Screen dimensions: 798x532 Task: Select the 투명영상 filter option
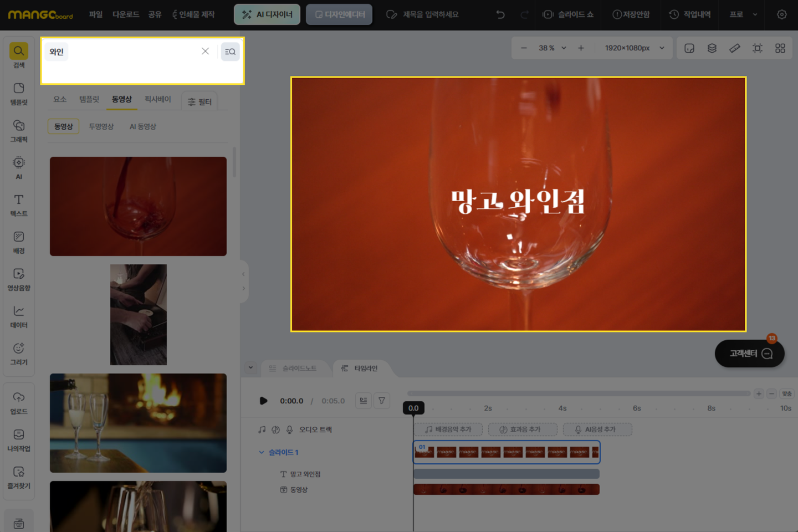pos(101,126)
